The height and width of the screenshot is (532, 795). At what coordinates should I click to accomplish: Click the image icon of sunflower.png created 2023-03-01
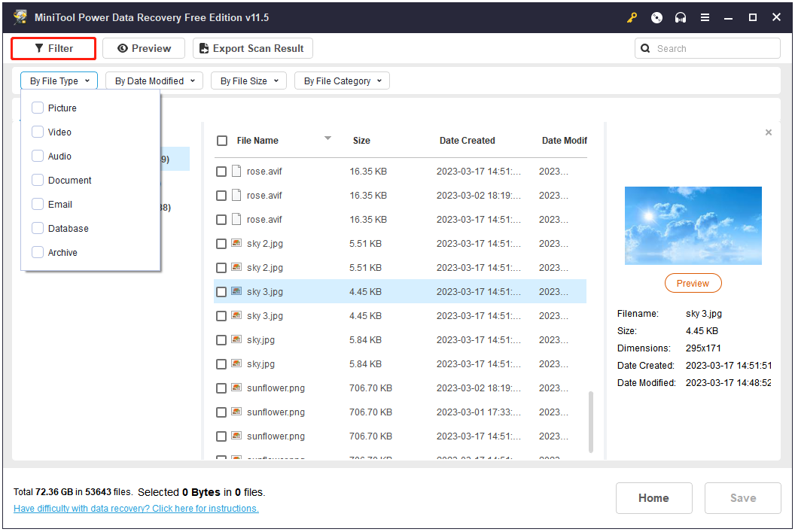tap(236, 412)
